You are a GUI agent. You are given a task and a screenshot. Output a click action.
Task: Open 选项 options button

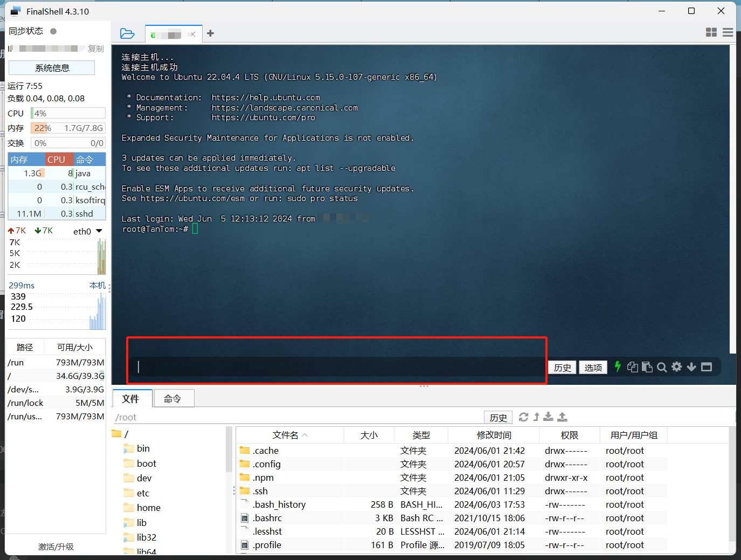593,368
